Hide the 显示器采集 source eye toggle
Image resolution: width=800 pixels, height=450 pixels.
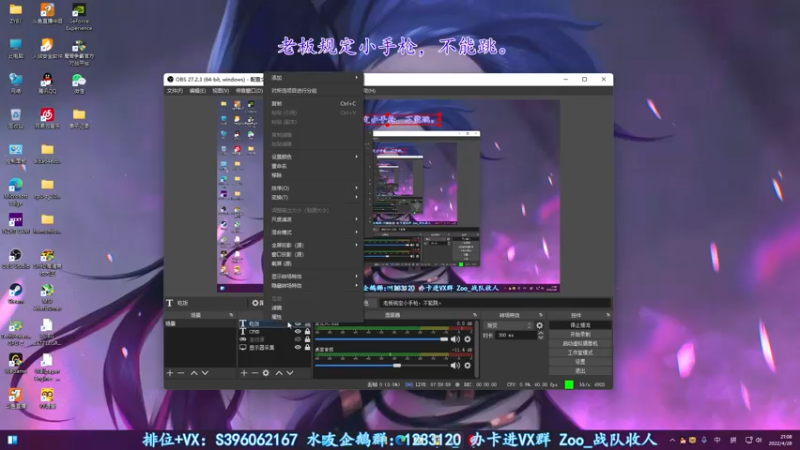coord(298,347)
